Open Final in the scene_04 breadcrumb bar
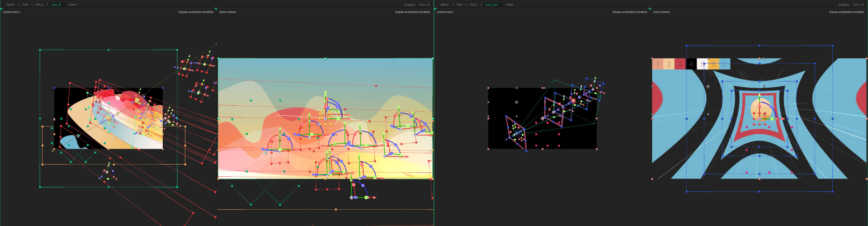This screenshot has width=868, height=226. (25, 5)
